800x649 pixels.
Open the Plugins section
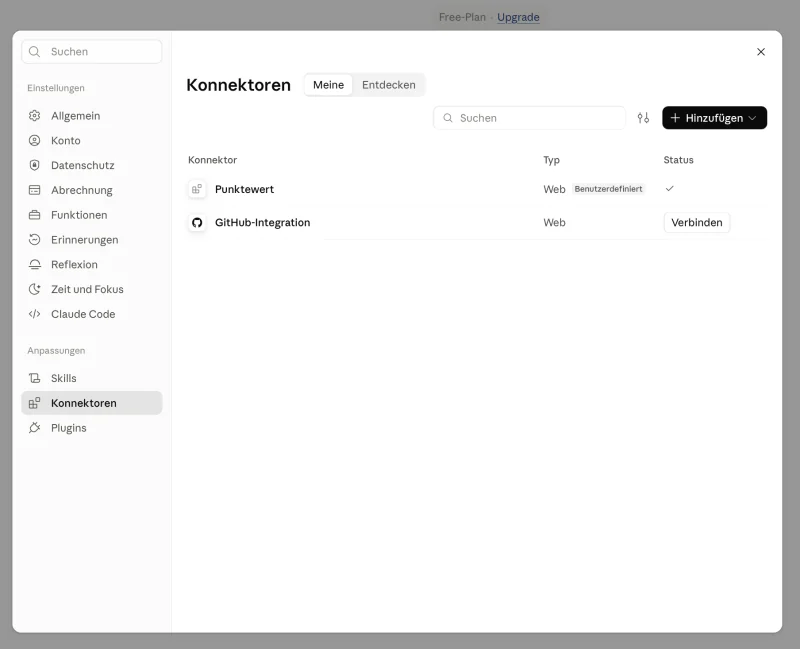[x=92, y=428]
